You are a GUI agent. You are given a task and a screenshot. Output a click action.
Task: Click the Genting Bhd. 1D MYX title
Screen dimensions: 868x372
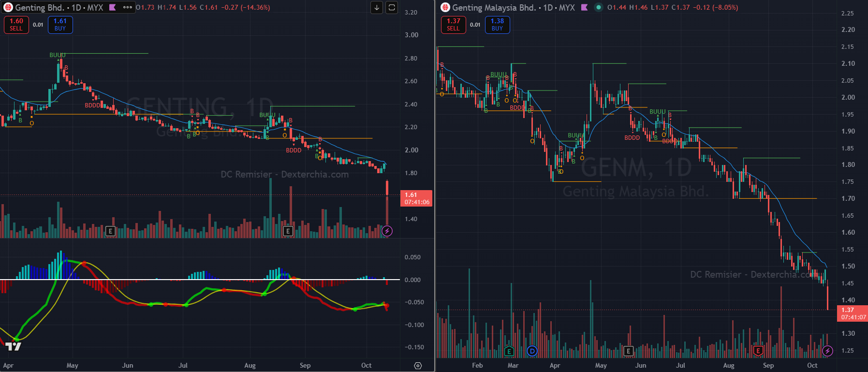(x=59, y=7)
